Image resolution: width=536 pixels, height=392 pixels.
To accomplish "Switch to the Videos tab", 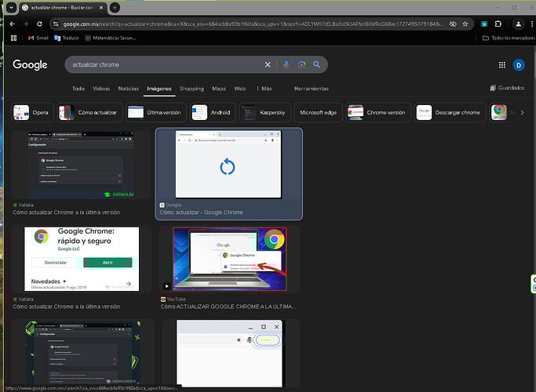I will click(x=101, y=89).
